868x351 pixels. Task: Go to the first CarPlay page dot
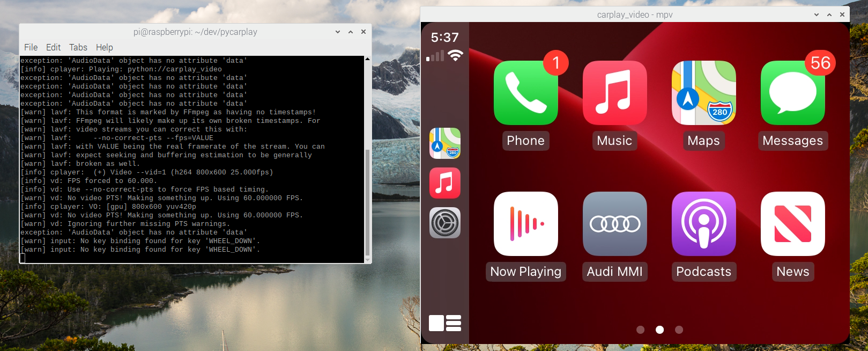coord(640,330)
